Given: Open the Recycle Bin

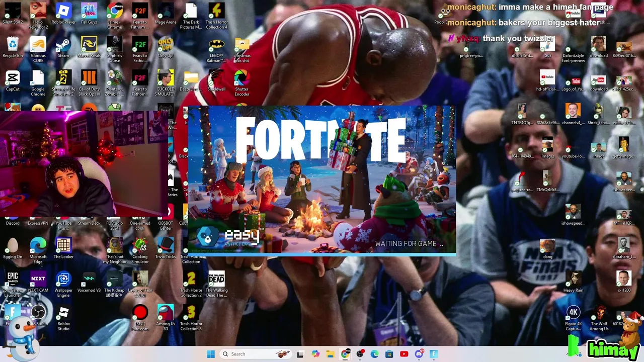Looking at the screenshot, I should pos(13,48).
